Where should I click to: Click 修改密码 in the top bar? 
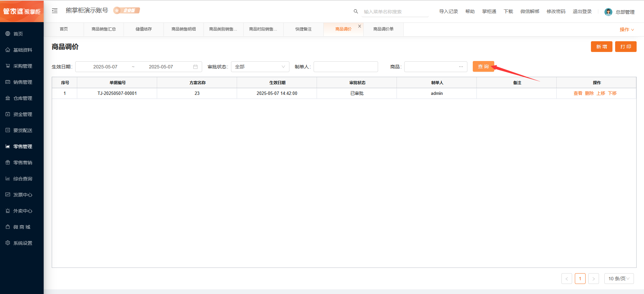pyautogui.click(x=556, y=11)
